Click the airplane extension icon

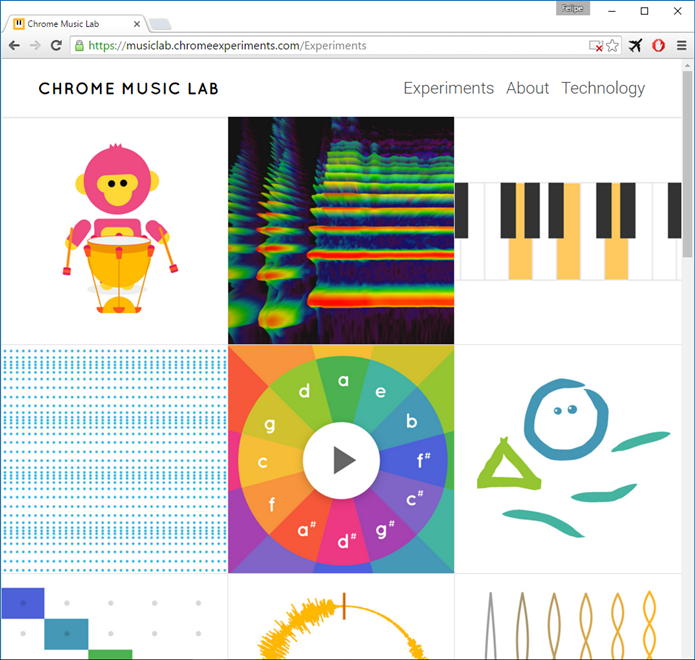(635, 45)
